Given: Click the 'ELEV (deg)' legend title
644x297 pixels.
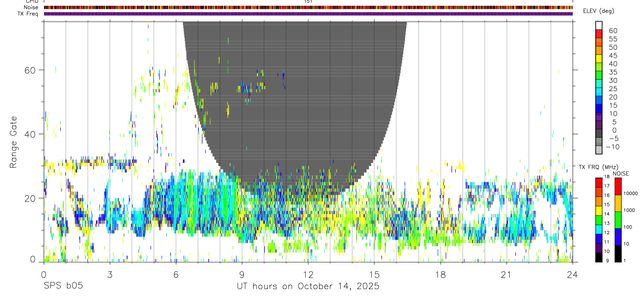Looking at the screenshot, I should tap(598, 11).
